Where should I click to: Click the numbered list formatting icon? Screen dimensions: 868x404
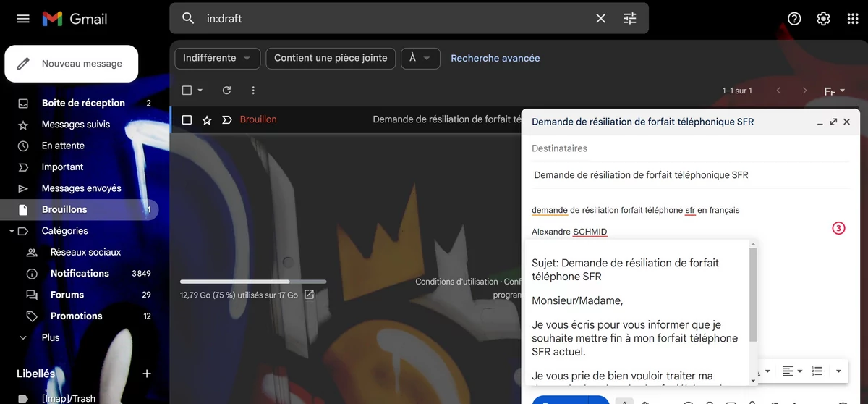[x=817, y=371]
